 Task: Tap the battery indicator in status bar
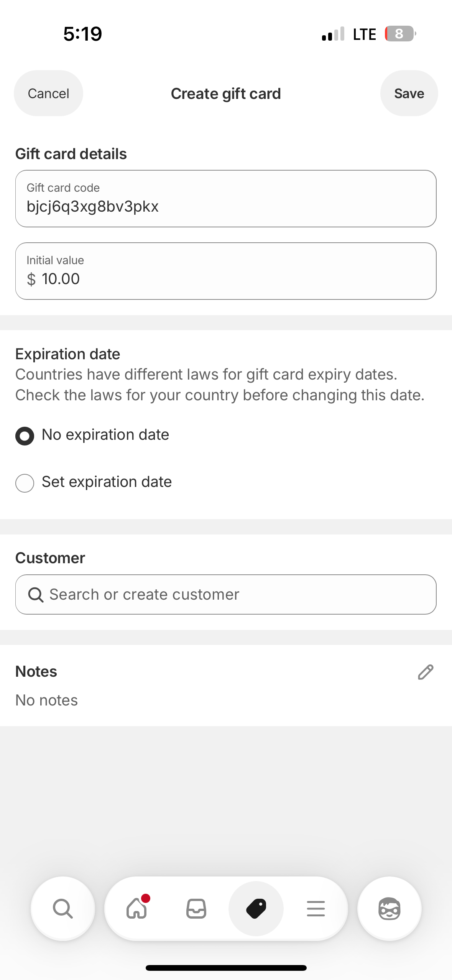coord(400,34)
